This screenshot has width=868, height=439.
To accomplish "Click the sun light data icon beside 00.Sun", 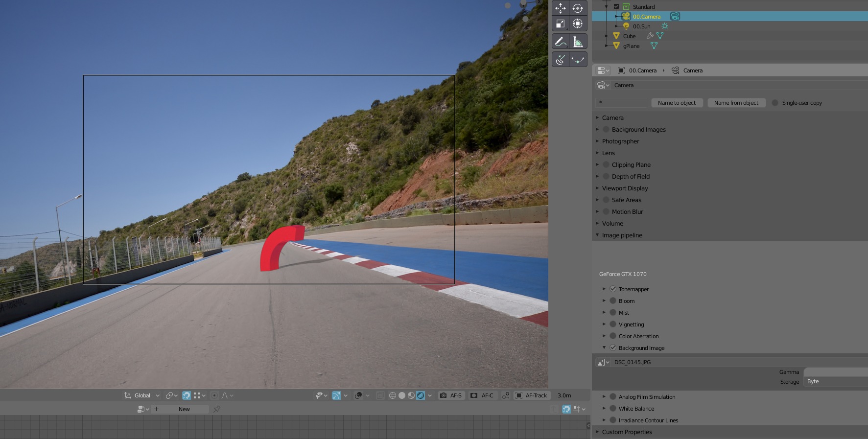I will tap(664, 26).
